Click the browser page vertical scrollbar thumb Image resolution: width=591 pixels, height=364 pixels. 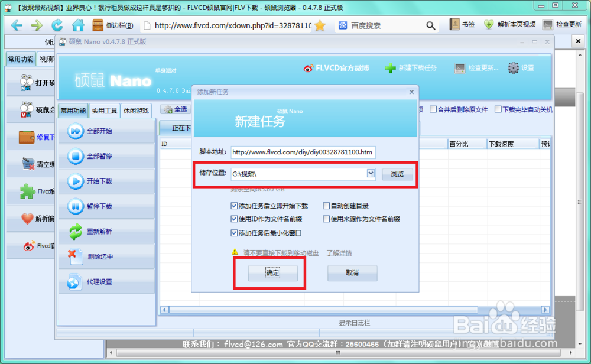[580, 201]
